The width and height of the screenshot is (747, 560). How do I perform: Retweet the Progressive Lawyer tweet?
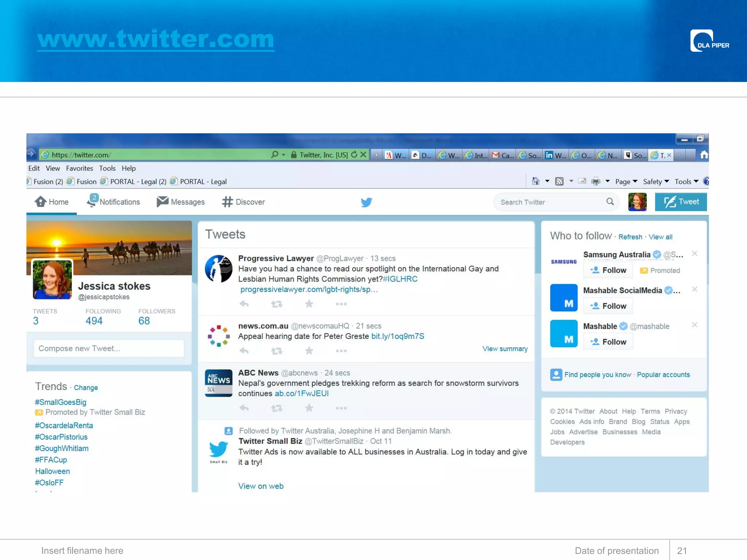point(276,304)
